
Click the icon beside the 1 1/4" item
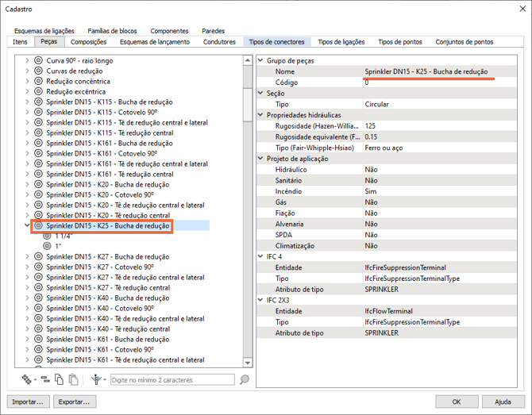click(x=48, y=236)
